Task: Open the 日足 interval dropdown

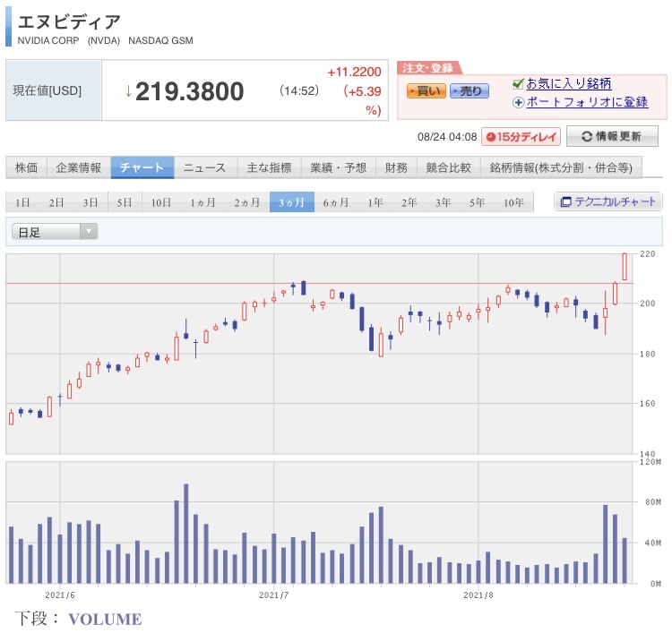Action: 54,232
